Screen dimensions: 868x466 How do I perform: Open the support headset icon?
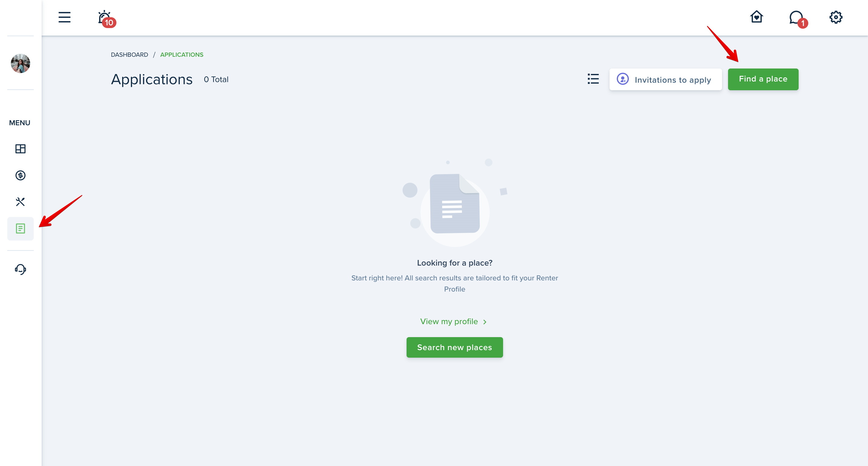[20, 269]
